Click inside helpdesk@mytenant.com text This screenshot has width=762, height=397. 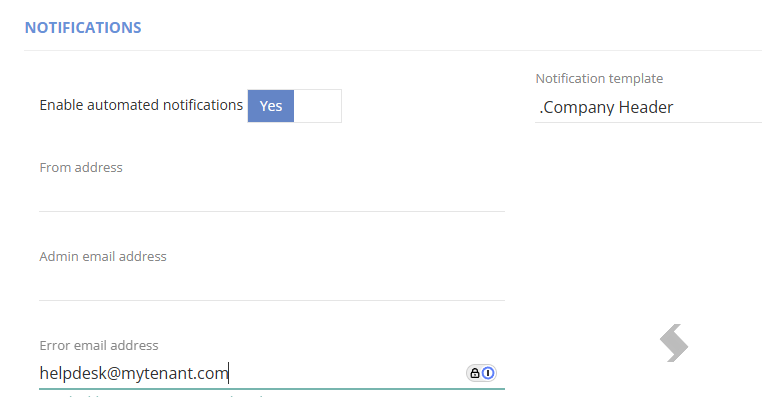(x=134, y=373)
